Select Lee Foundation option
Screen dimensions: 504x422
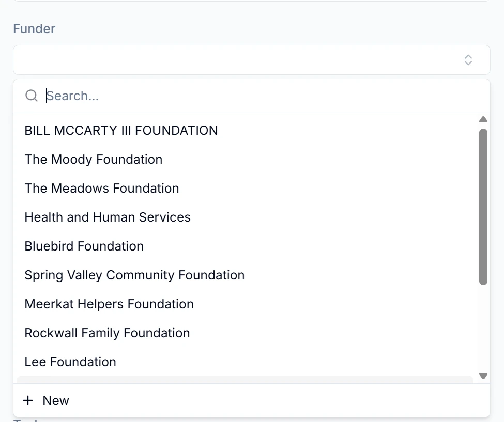[70, 362]
